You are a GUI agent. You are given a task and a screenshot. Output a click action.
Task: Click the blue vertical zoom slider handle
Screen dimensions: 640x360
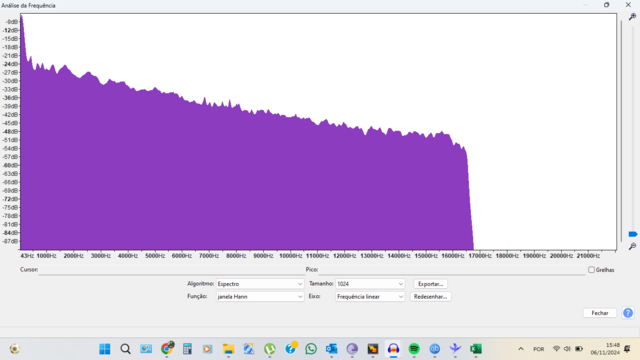coord(633,234)
